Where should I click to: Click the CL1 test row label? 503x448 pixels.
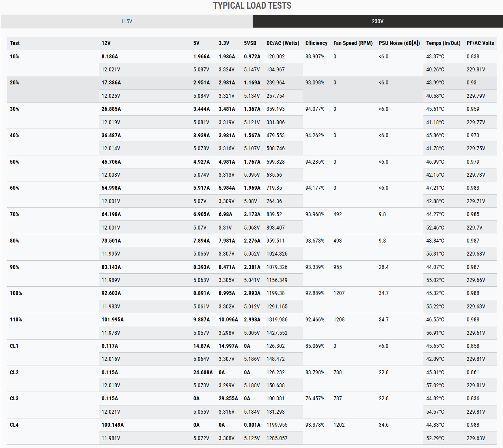point(14,346)
